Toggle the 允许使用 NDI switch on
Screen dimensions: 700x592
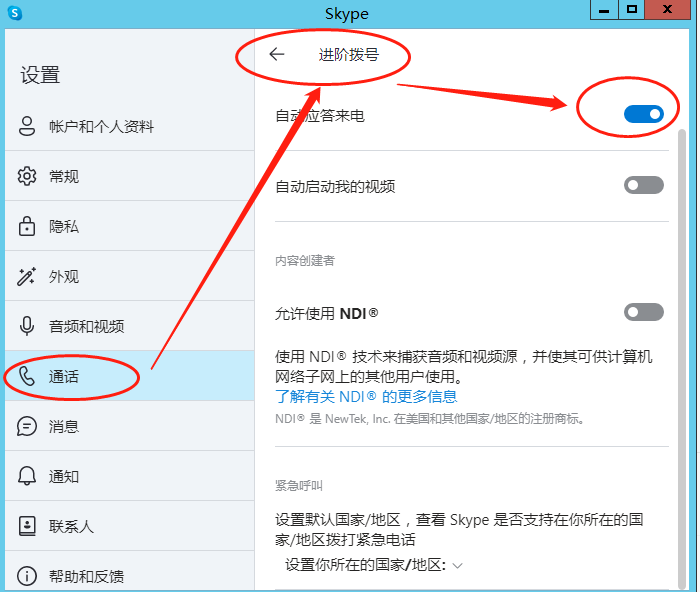click(x=644, y=312)
